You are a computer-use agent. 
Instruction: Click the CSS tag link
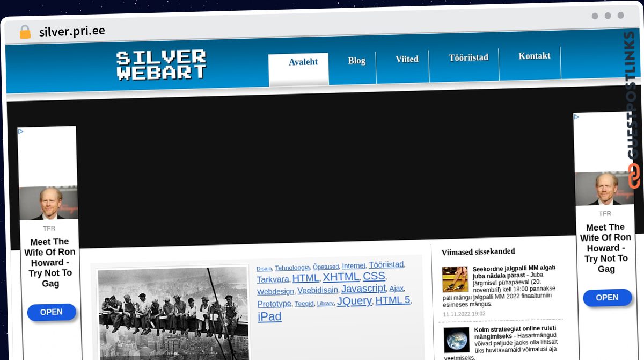(374, 276)
